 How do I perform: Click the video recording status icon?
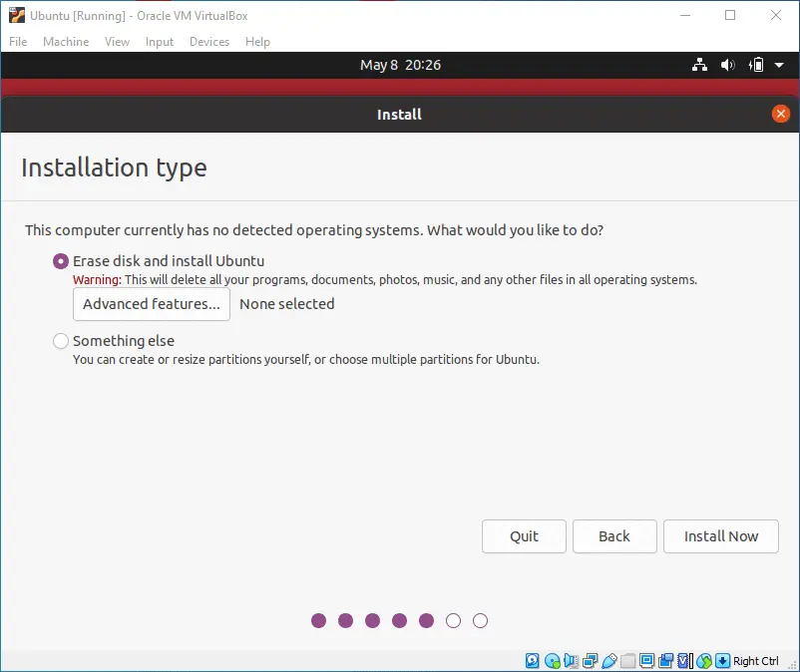point(665,661)
